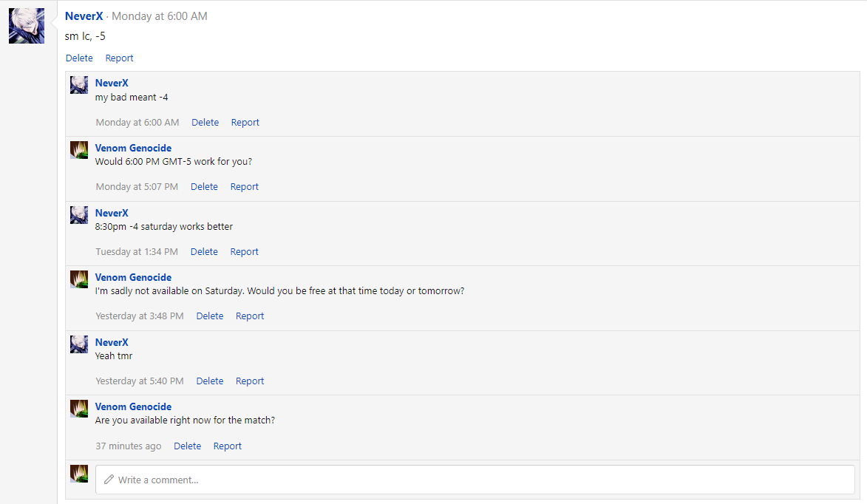Report the main 'sm lc, -5' post
867x504 pixels.
click(x=120, y=58)
